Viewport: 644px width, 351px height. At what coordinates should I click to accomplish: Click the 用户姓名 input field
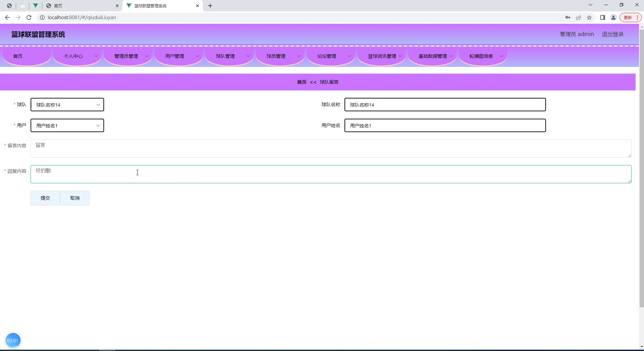coord(445,125)
